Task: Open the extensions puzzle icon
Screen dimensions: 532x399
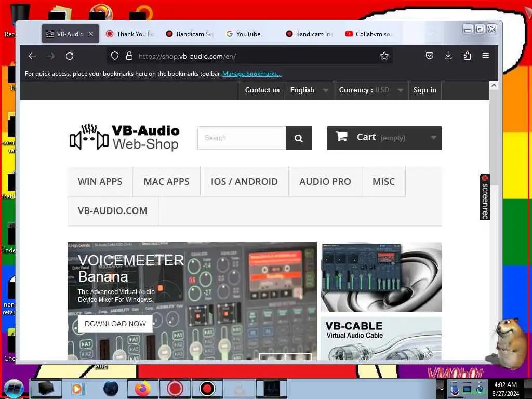Action: tap(467, 56)
